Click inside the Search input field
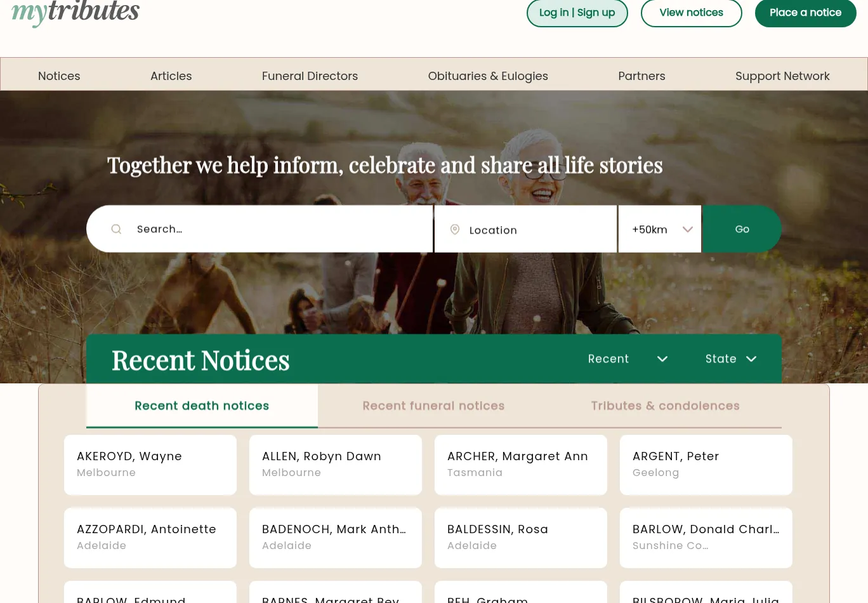Screen dimensions: 868x603 coord(254,229)
